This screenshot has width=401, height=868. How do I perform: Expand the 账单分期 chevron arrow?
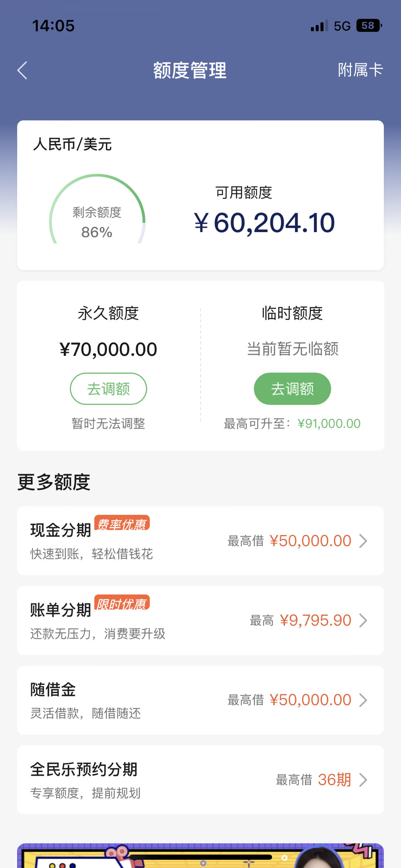pos(363,621)
